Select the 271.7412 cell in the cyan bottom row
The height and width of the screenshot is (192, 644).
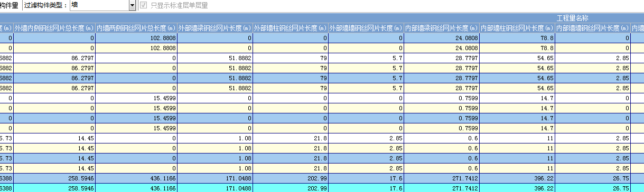(x=442, y=188)
